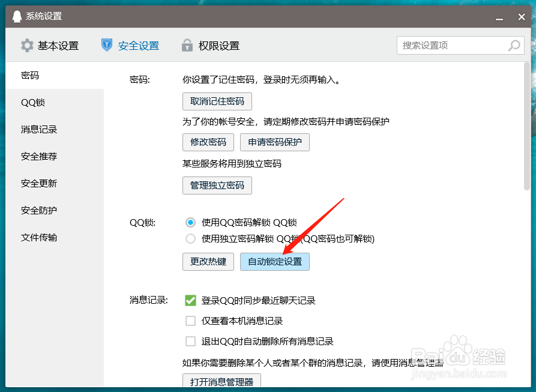Click the 某些服务将用到独立密码 text
The height and width of the screenshot is (392, 536).
pyautogui.click(x=232, y=164)
